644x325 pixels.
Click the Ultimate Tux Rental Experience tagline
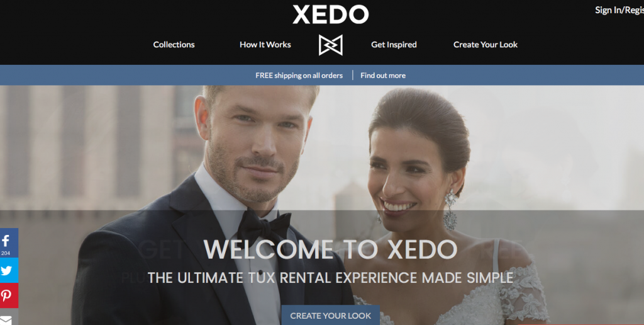tap(331, 278)
